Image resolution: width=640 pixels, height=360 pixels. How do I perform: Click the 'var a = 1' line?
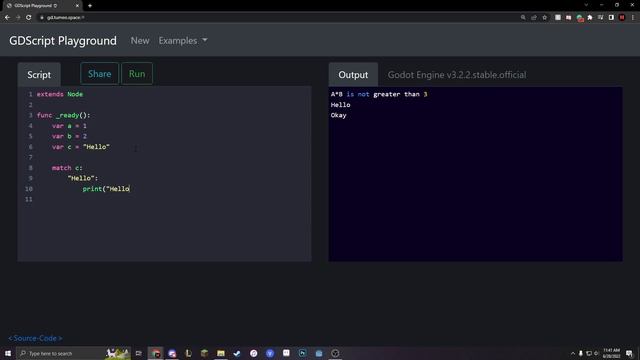(69, 126)
